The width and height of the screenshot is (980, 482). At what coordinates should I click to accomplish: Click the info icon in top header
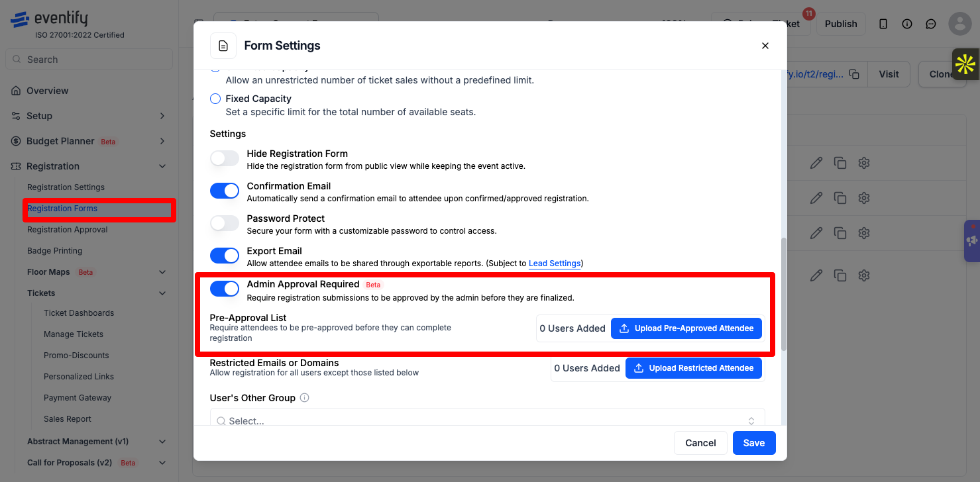pos(907,24)
